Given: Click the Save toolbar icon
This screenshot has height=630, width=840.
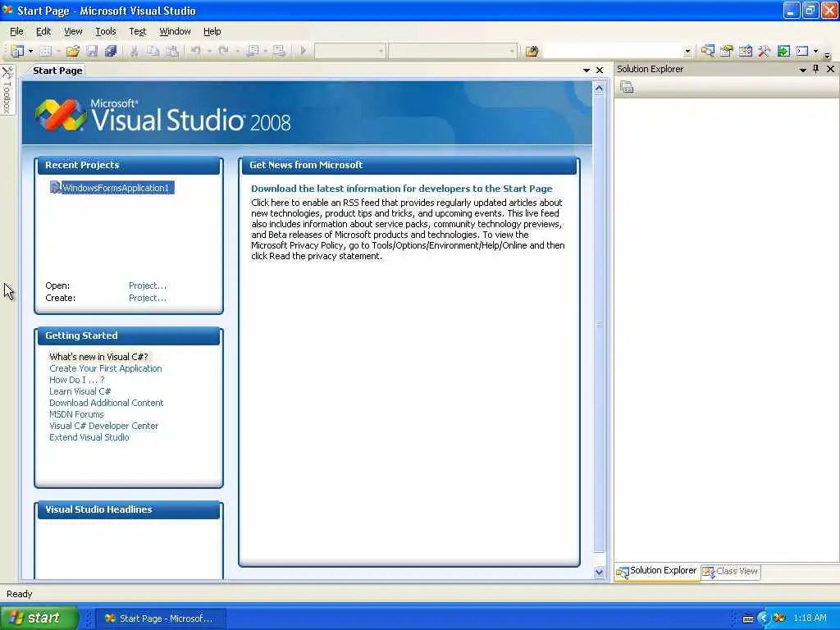Looking at the screenshot, I should click(92, 52).
